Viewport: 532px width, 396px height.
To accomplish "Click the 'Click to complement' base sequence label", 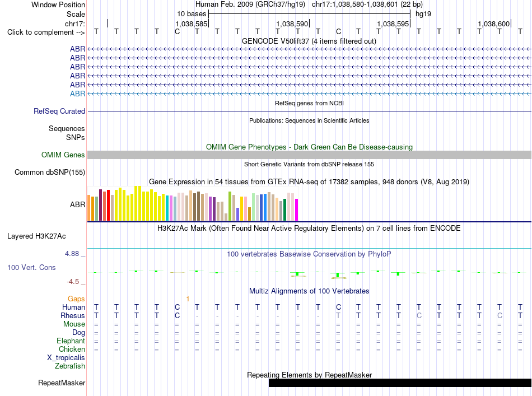I will click(x=46, y=32).
